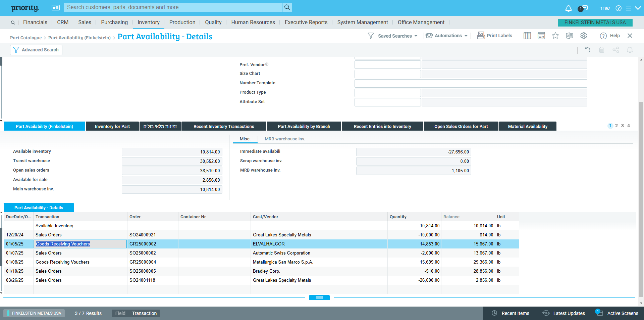Screen dimensions: 644x320
Task: Expand the header chevron dropdown
Action: (x=638, y=8)
